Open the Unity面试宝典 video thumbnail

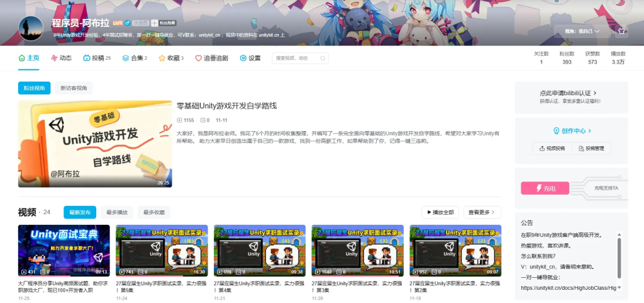pyautogui.click(x=64, y=250)
